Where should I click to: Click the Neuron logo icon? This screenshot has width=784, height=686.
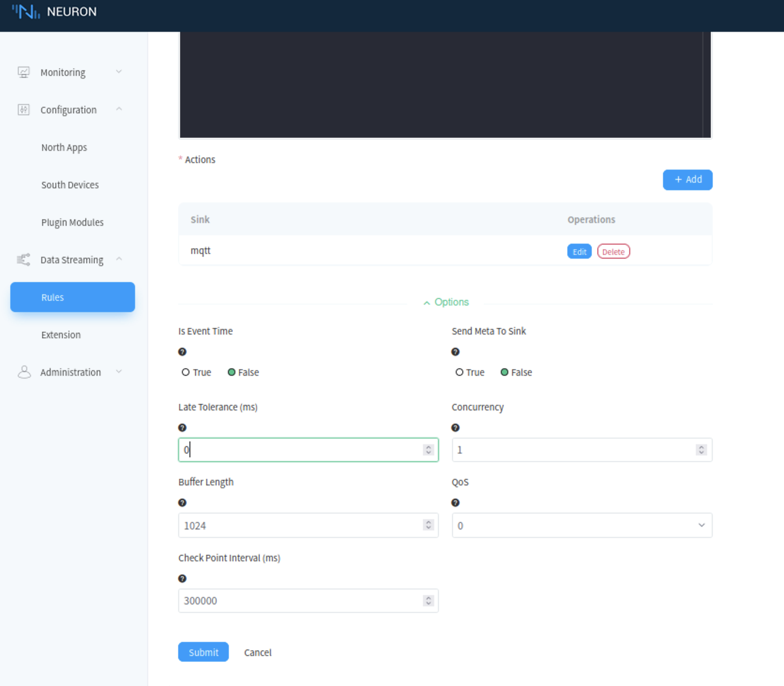[26, 12]
